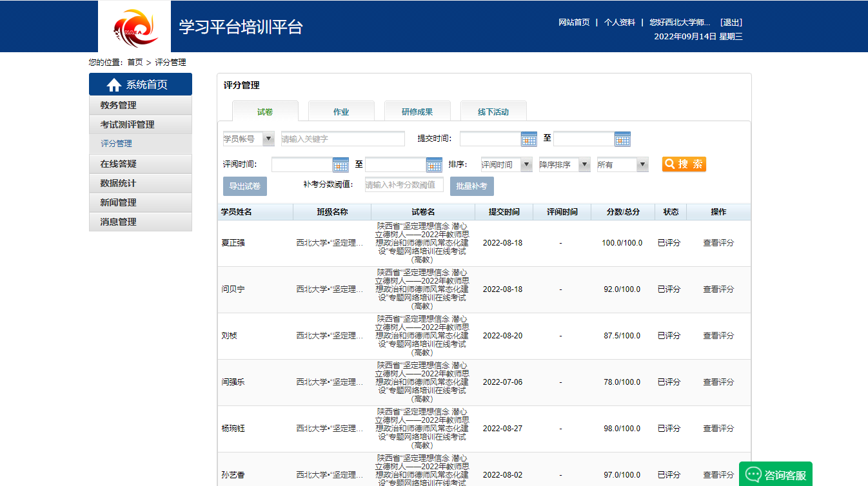This screenshot has height=486, width=868.
Task: Open calendar picker for 提交时间 end date
Action: tap(622, 139)
